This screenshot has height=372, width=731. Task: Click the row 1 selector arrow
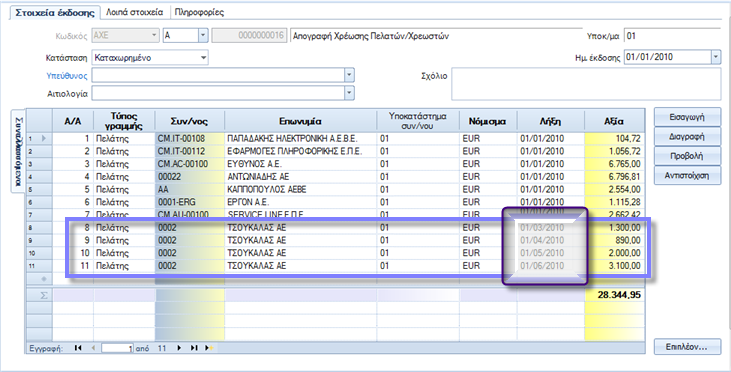44,138
